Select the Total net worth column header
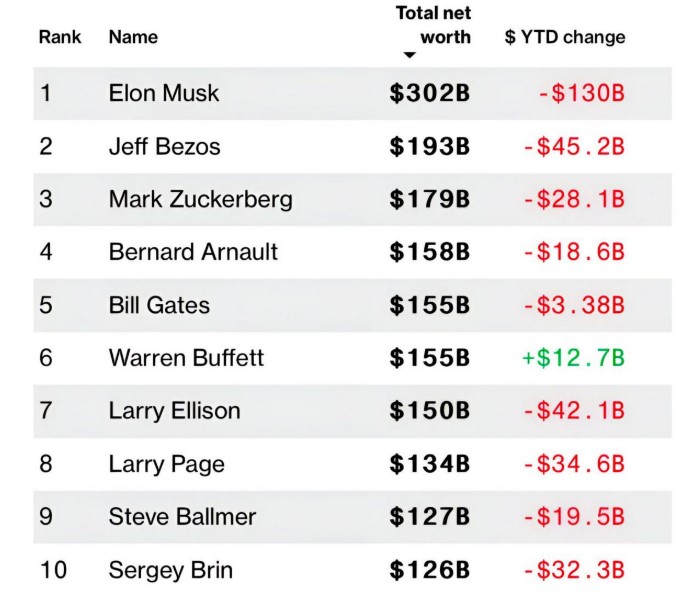The height and width of the screenshot is (603, 694). click(433, 25)
